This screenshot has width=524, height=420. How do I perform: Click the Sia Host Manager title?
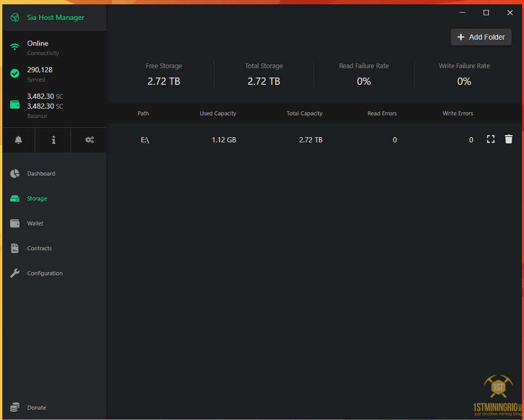click(x=56, y=17)
